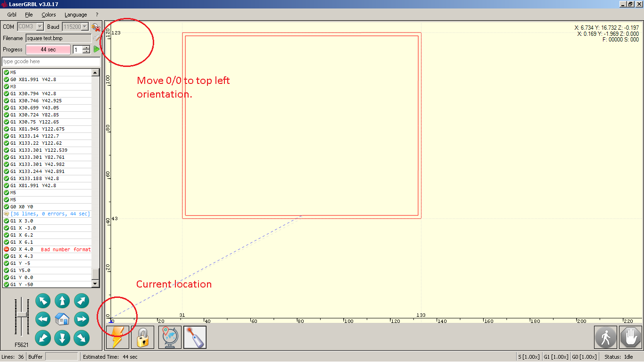
Task: Jog the laser up with the arrow
Action: tap(62, 301)
